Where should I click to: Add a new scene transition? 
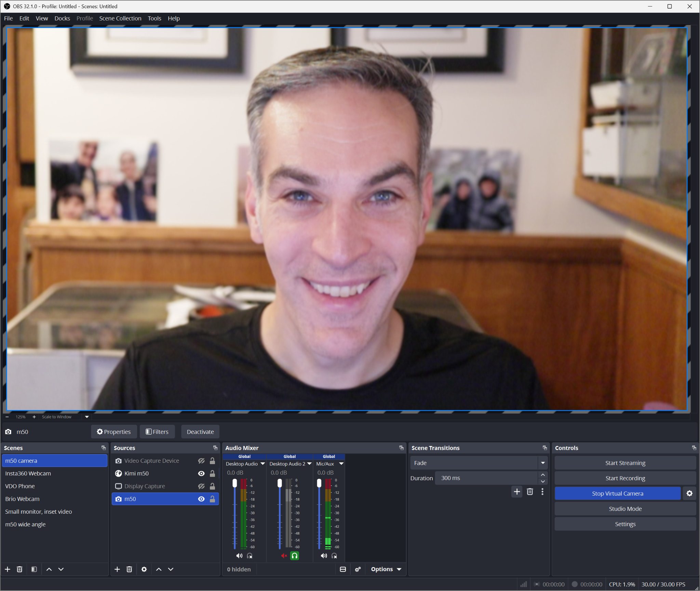coord(517,492)
